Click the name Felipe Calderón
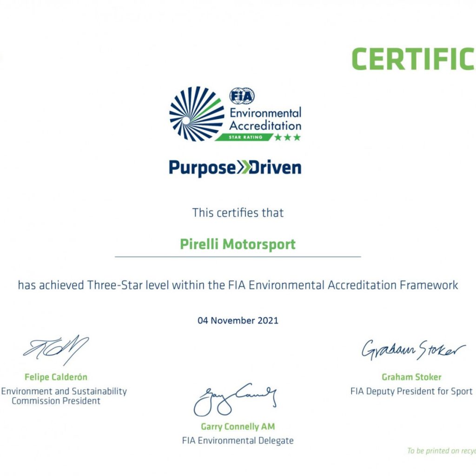The height and width of the screenshot is (476, 476). click(x=56, y=377)
